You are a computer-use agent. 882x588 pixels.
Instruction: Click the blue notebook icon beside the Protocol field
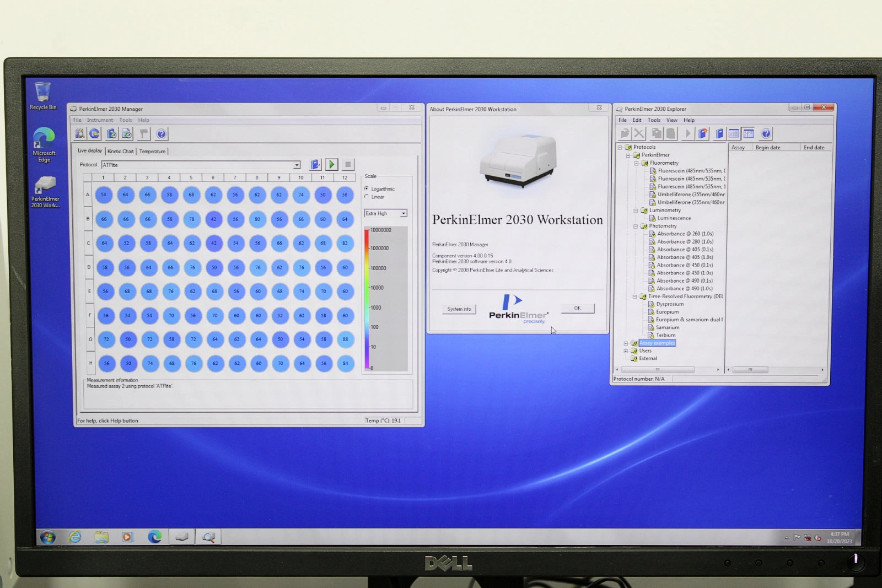click(x=315, y=164)
